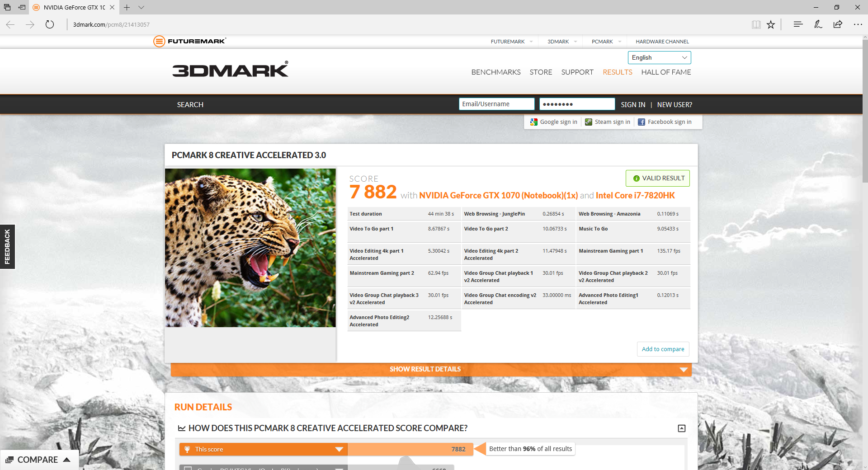Open the FUTUREMARK top dropdown menu
Viewport: 868px width, 470px height.
click(512, 42)
